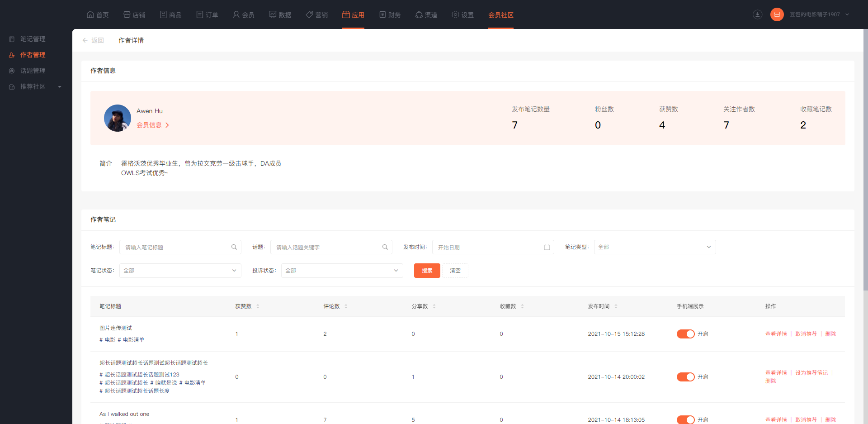
Task: Click the 开始日期 date field
Action: coord(493,247)
